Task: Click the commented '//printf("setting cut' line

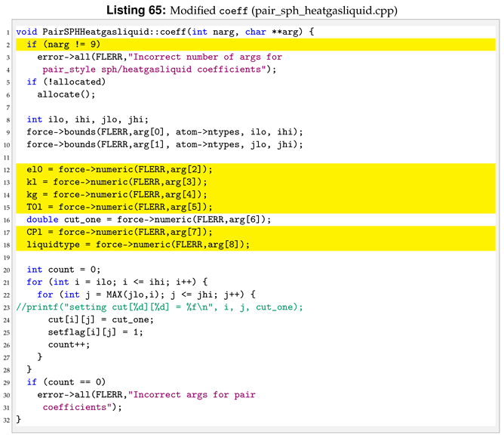Action: pos(159,307)
